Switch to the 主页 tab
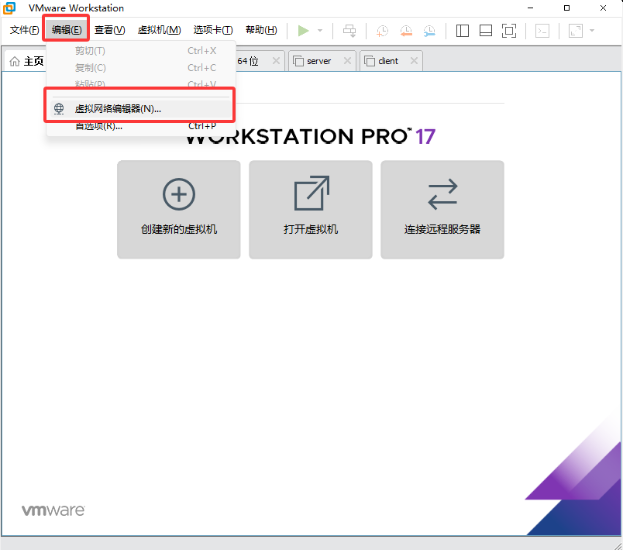 (x=26, y=61)
